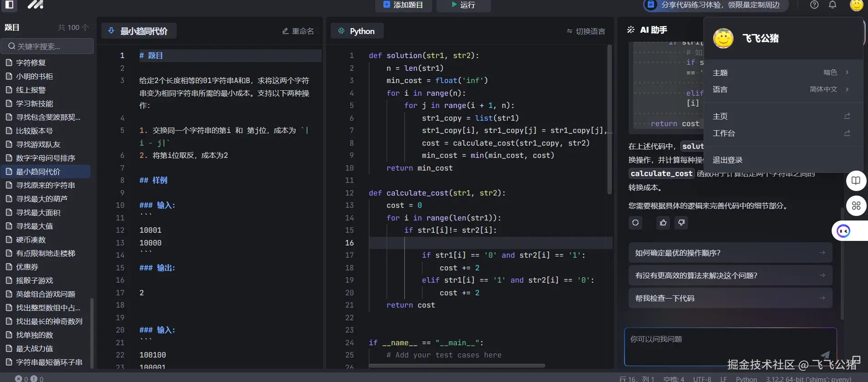The height and width of the screenshot is (382, 868).
Task: Open the 找单独的数 problem
Action: tap(46, 335)
